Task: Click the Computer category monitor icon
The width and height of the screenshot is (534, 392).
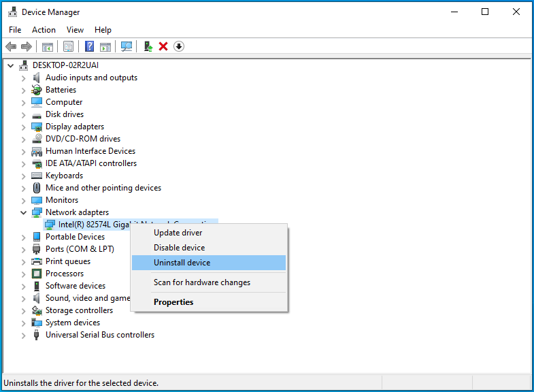Action: [x=37, y=102]
